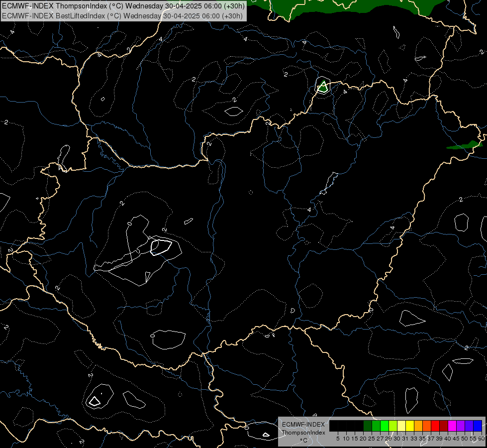Click the ECMWF-INDEX BestLiftedIndex title line

tap(122, 16)
